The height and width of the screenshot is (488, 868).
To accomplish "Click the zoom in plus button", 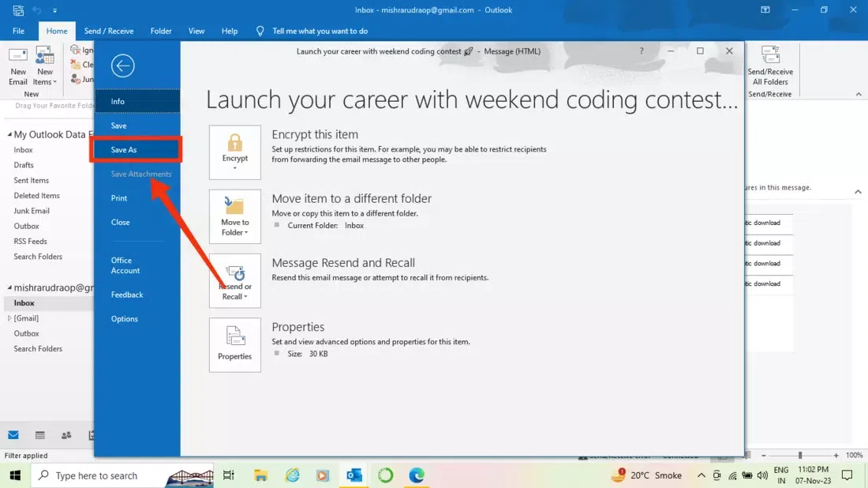I will (x=836, y=456).
